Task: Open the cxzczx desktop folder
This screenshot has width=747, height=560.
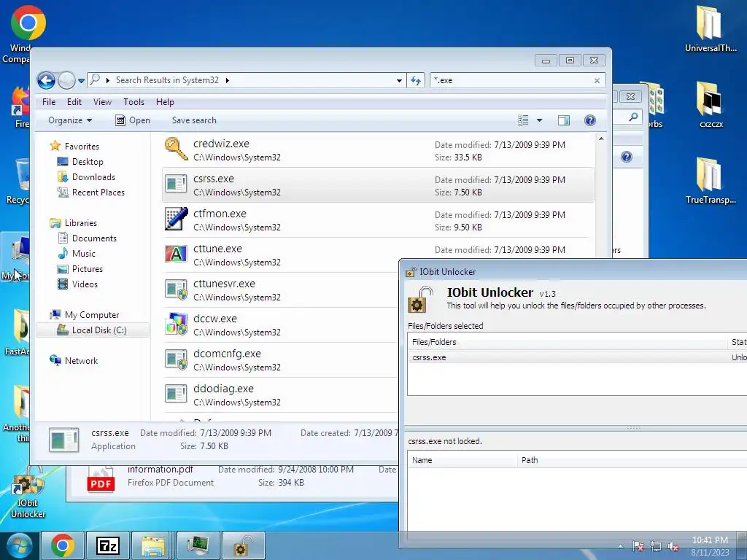Action: click(711, 105)
